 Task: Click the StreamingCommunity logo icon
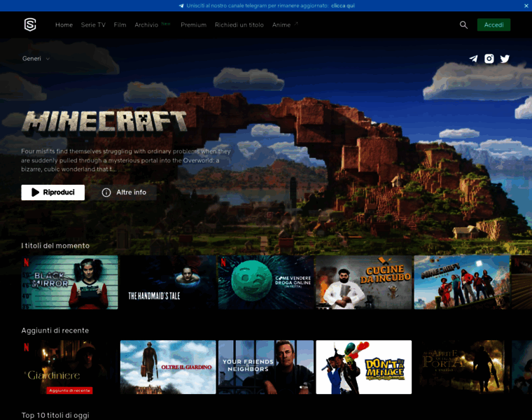[x=30, y=24]
